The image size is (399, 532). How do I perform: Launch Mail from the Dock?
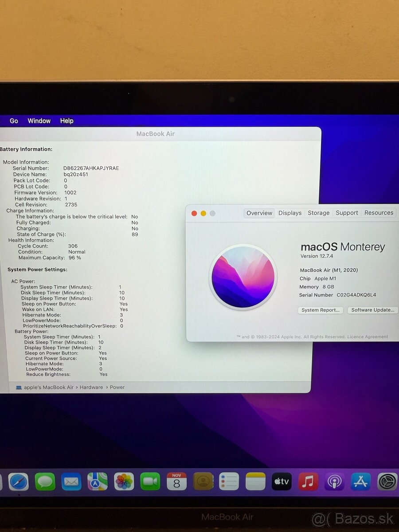coord(71,481)
